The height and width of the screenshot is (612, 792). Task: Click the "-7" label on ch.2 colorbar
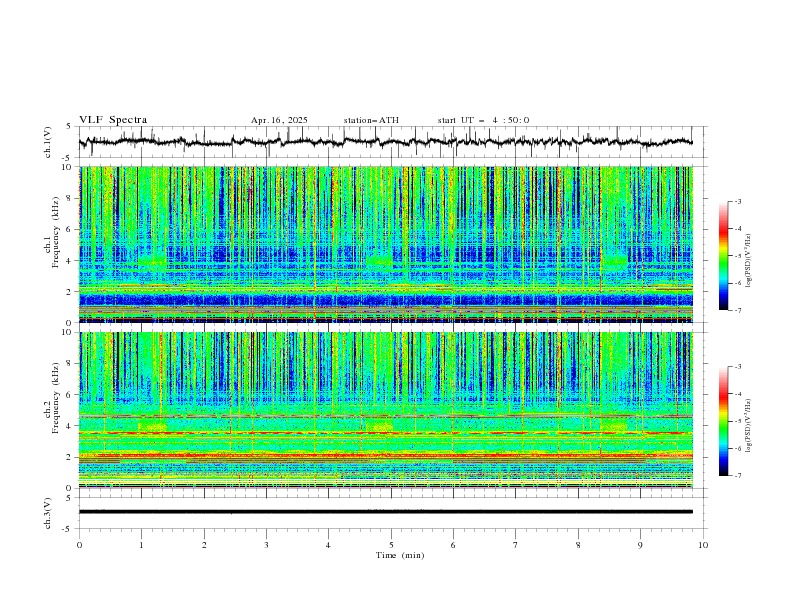737,476
